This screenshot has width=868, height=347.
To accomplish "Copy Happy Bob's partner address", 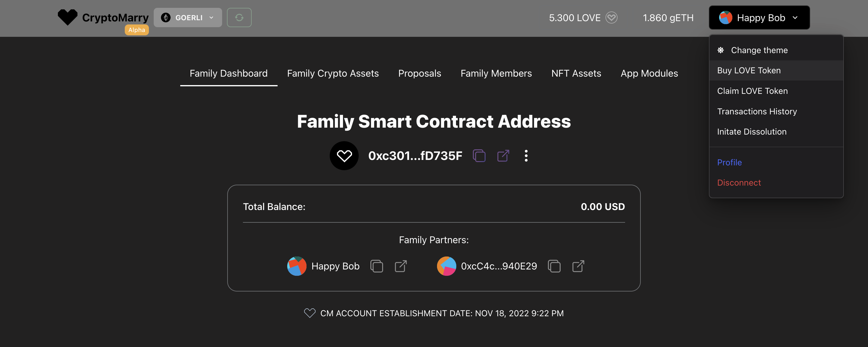I will [376, 266].
